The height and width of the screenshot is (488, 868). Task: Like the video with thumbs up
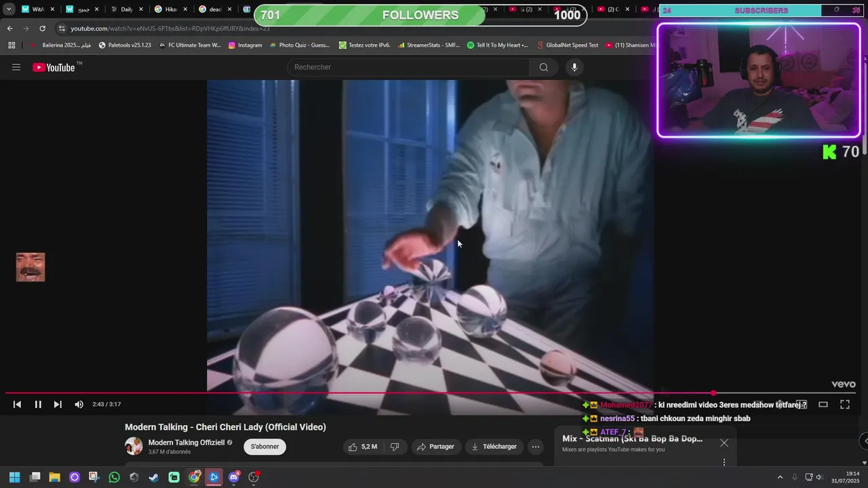click(365, 447)
